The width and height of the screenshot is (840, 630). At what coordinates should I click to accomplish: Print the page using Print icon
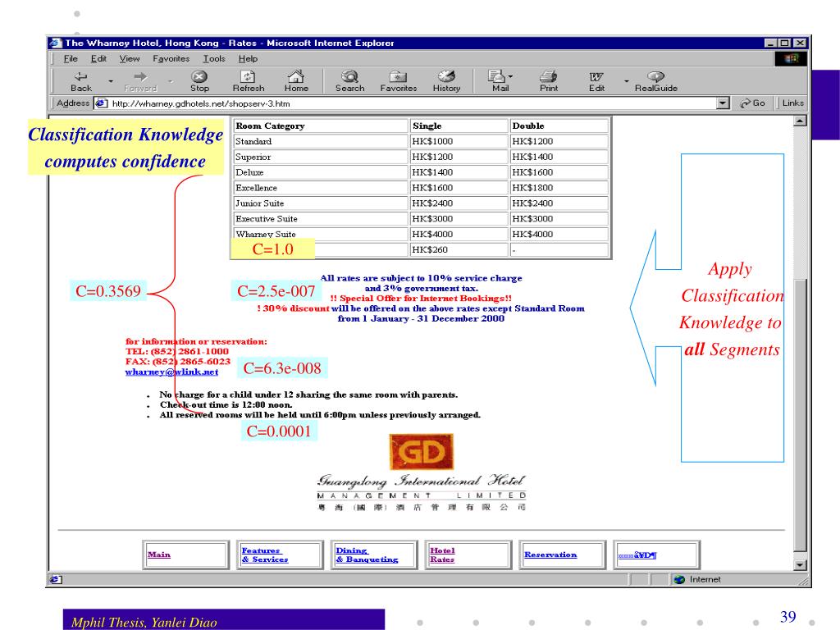tap(548, 76)
